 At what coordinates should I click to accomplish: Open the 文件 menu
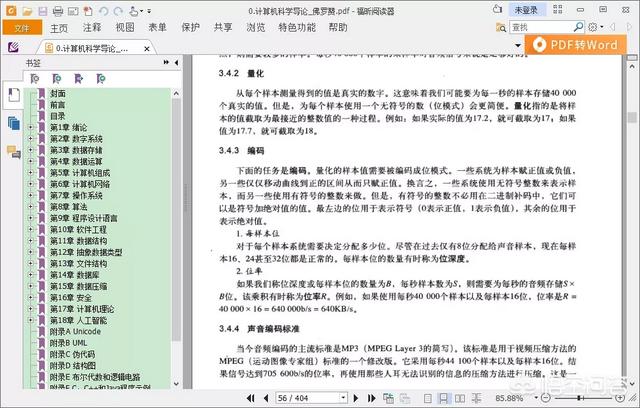pyautogui.click(x=22, y=28)
